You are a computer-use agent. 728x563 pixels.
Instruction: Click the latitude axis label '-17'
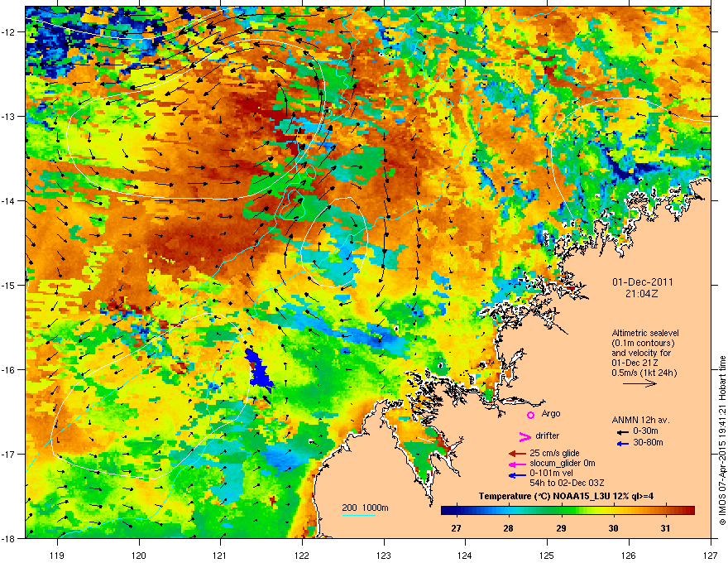9,454
